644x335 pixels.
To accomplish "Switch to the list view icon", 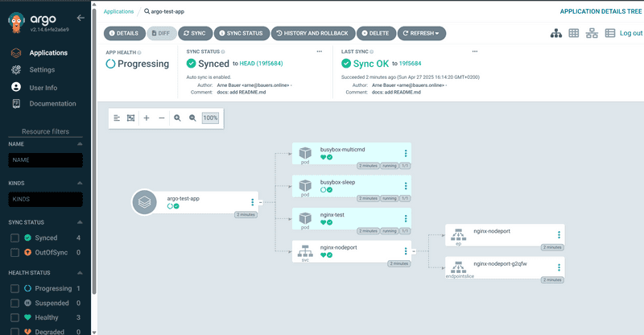I will (610, 33).
